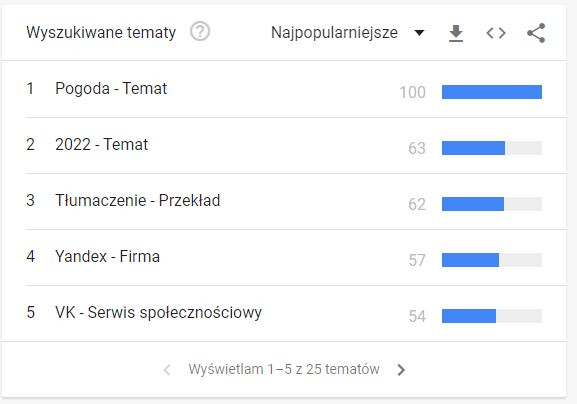Go to next page of topics
This screenshot has height=404, width=577.
click(401, 369)
